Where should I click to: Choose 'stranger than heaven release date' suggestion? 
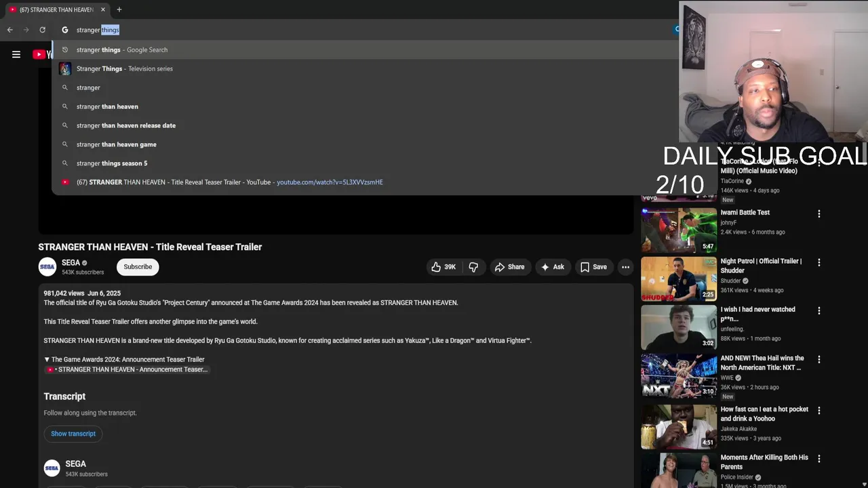(x=366, y=125)
